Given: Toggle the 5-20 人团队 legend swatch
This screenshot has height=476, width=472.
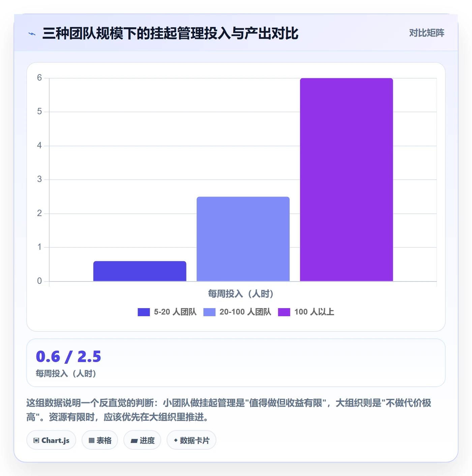Looking at the screenshot, I should point(144,312).
